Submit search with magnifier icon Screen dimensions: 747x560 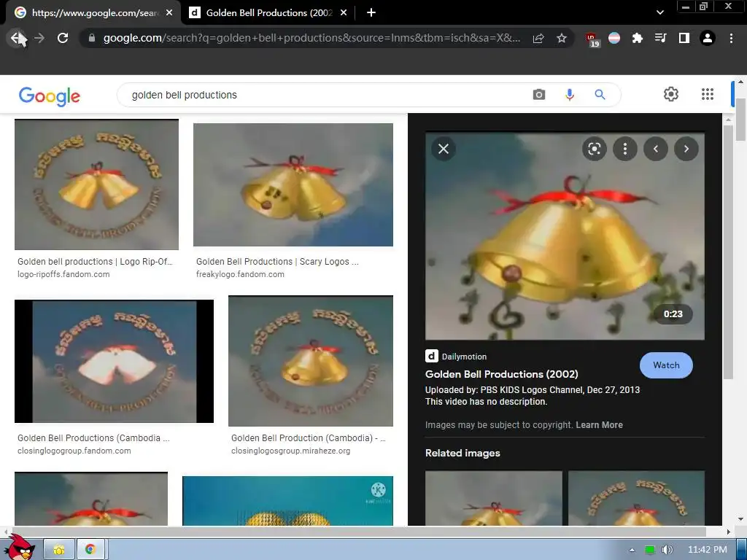coord(600,95)
